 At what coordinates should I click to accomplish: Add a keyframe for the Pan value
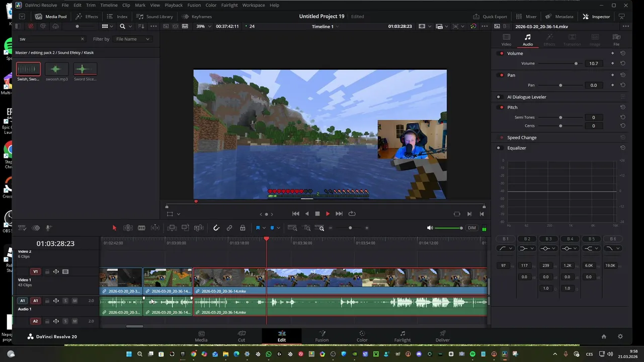[612, 85]
